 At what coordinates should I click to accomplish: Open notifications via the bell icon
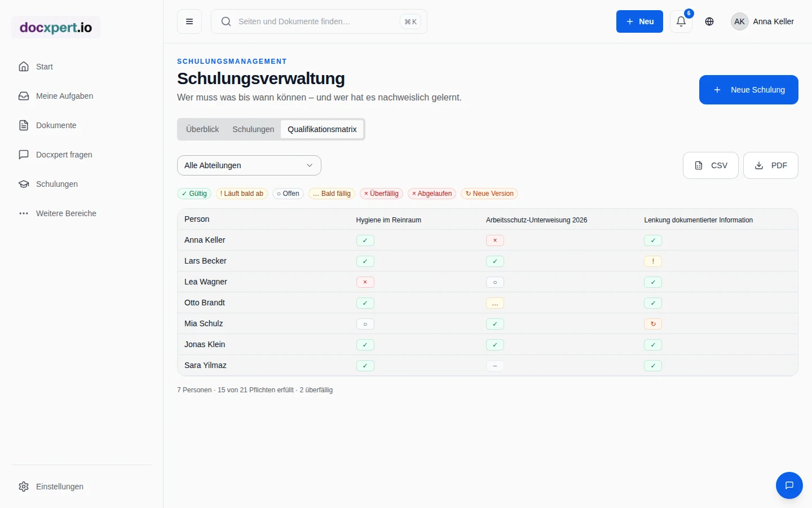pos(681,21)
